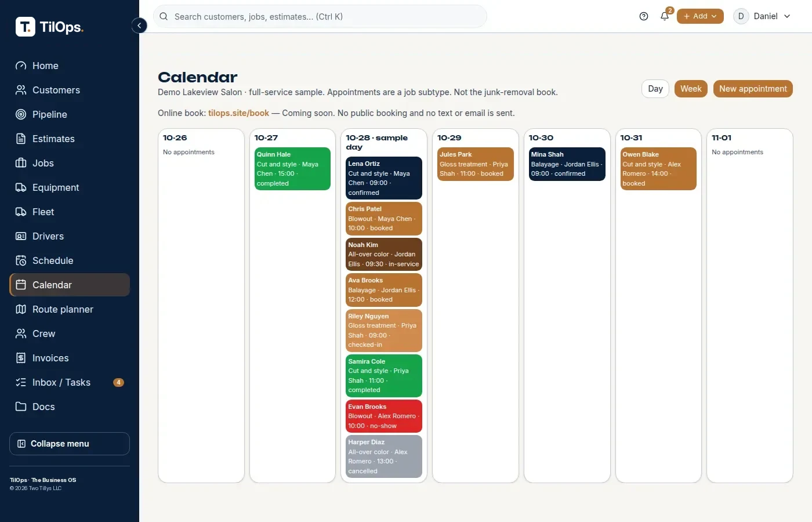Click the Jobs briefcase icon
This screenshot has height=522, width=812.
[21, 163]
